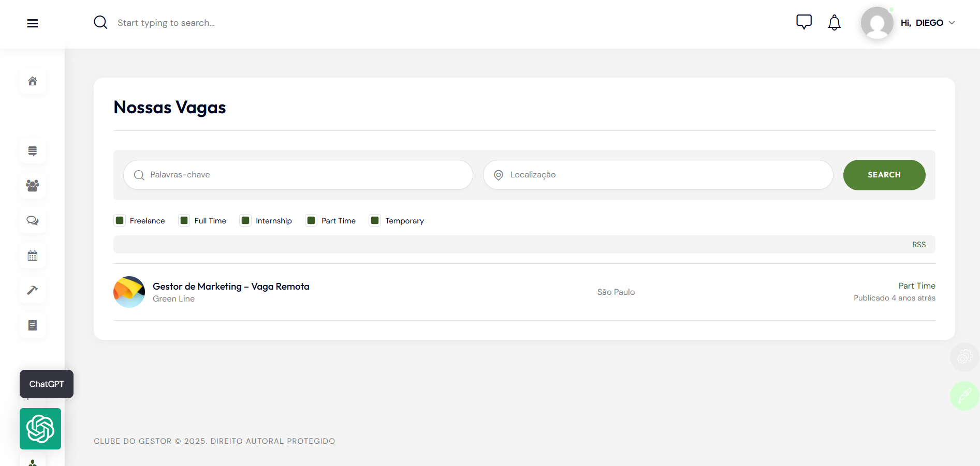Toggle the Temporary job type checkbox

[375, 221]
